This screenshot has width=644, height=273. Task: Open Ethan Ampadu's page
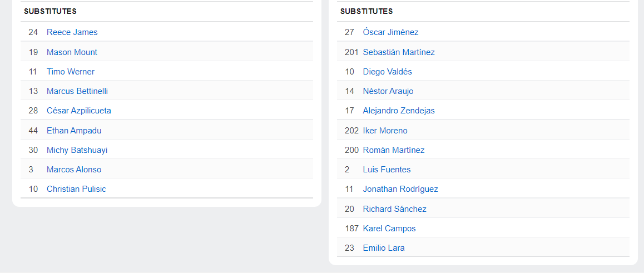(x=73, y=131)
